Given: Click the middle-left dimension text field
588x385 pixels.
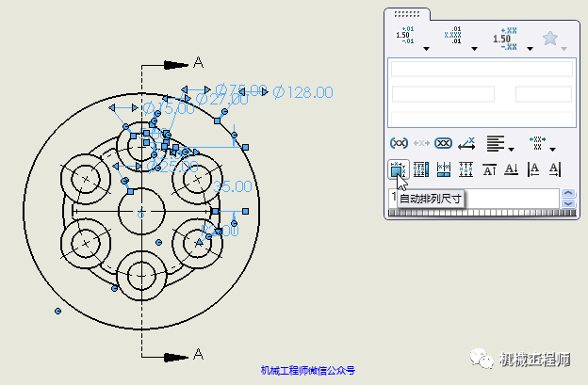Looking at the screenshot, I should click(x=443, y=94).
